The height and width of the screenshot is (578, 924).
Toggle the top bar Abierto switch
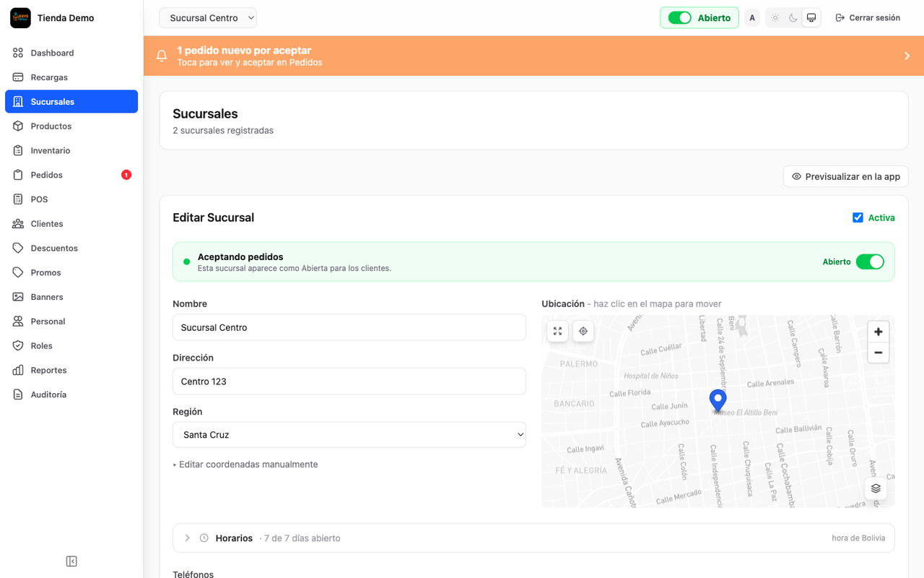click(680, 18)
